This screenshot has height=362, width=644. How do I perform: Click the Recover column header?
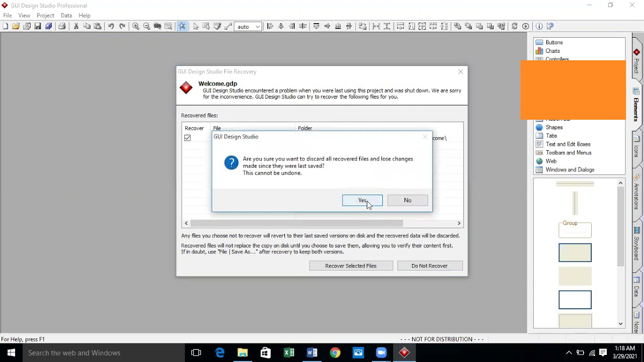tap(194, 128)
